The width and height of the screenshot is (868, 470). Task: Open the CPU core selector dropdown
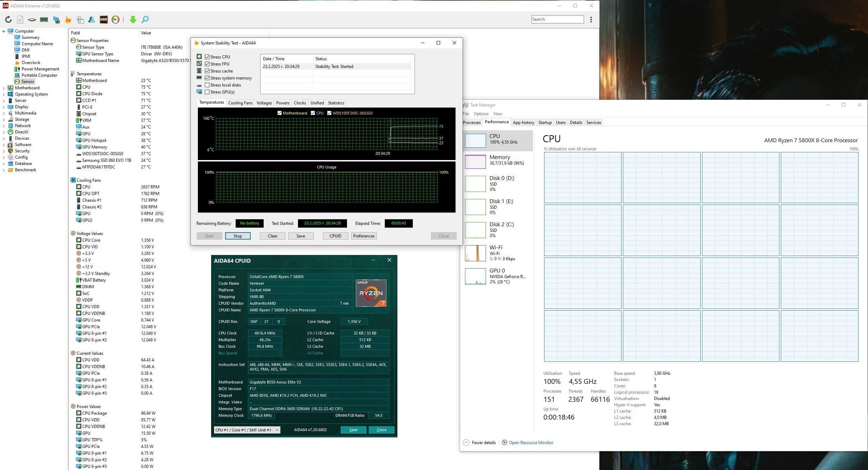[x=247, y=430]
